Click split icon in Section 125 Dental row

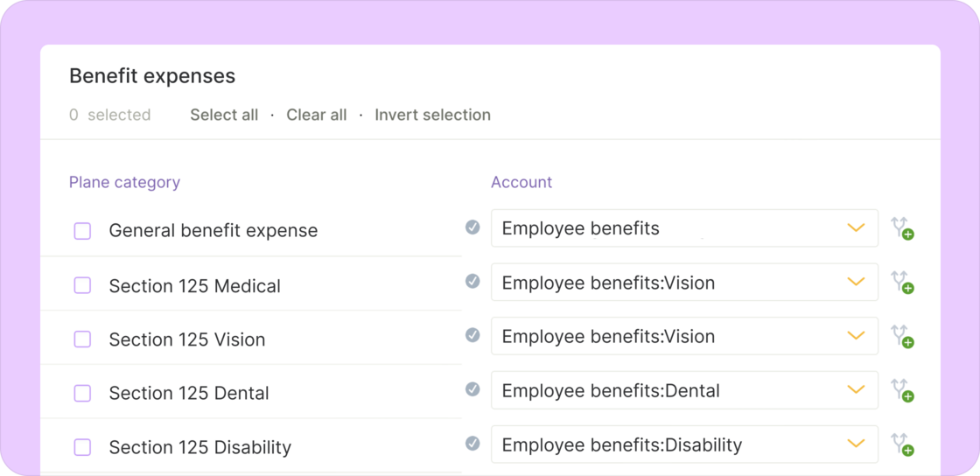(902, 390)
